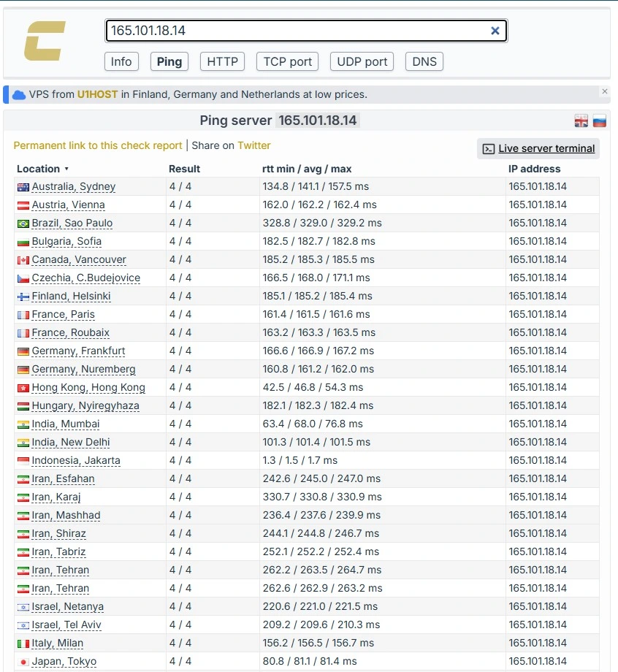Image resolution: width=618 pixels, height=672 pixels.
Task: Open the Hong Kong, Hong Kong node link
Action: tap(88, 387)
